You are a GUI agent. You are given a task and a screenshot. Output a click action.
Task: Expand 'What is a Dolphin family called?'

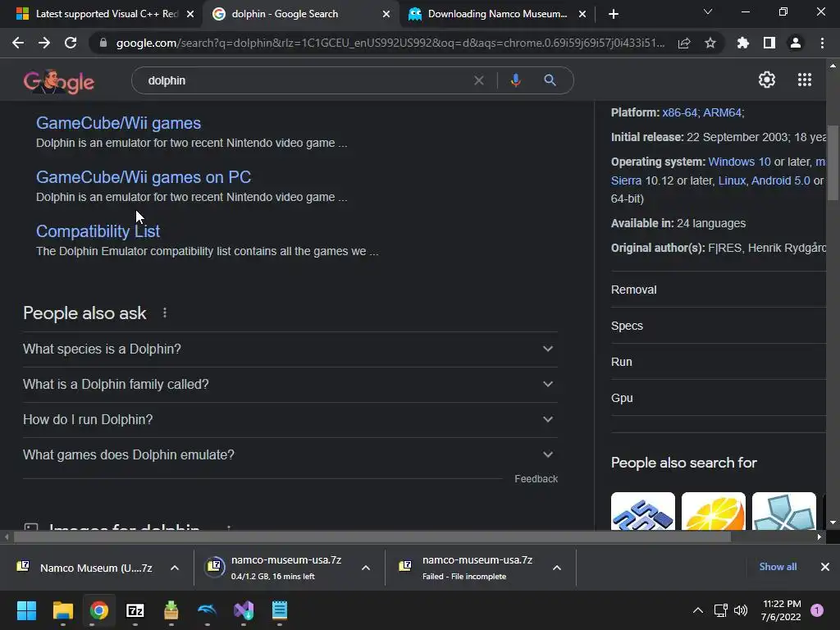(290, 384)
